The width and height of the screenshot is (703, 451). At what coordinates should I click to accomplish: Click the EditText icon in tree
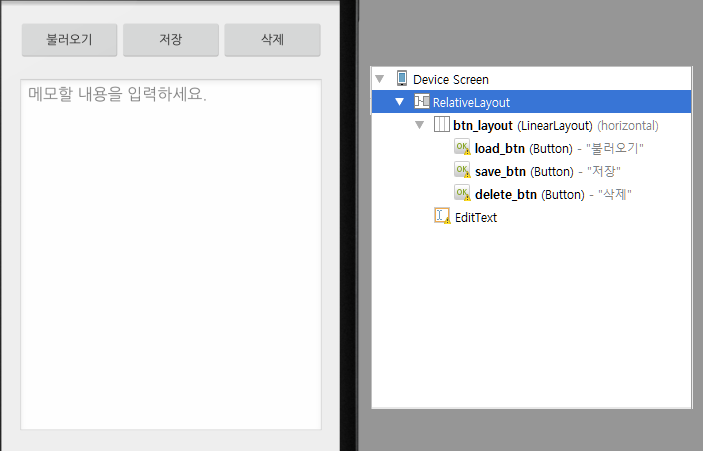click(442, 216)
